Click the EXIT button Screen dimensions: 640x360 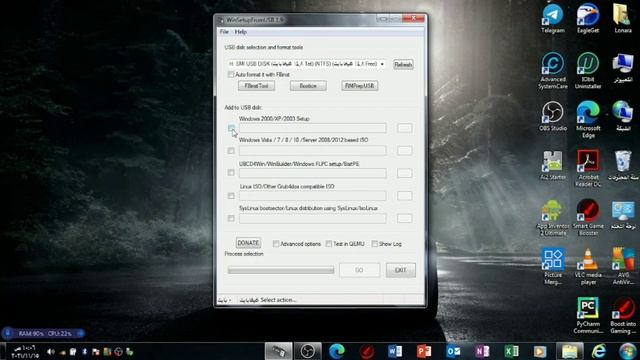click(401, 270)
